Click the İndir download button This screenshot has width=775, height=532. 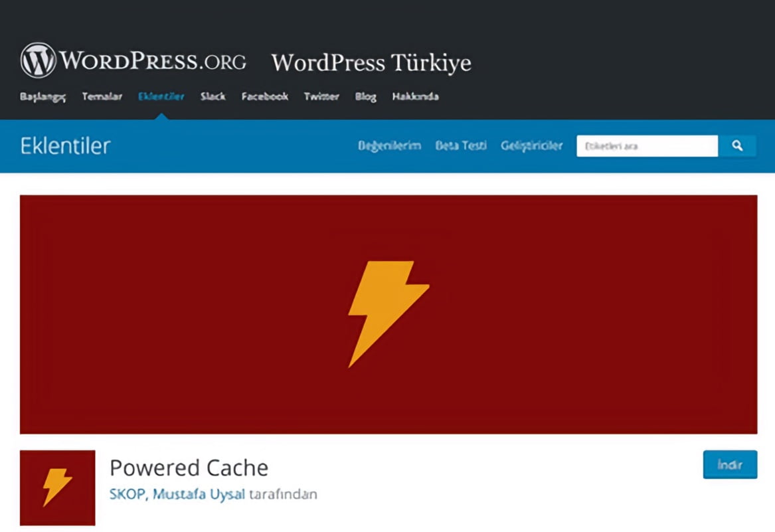point(730,465)
